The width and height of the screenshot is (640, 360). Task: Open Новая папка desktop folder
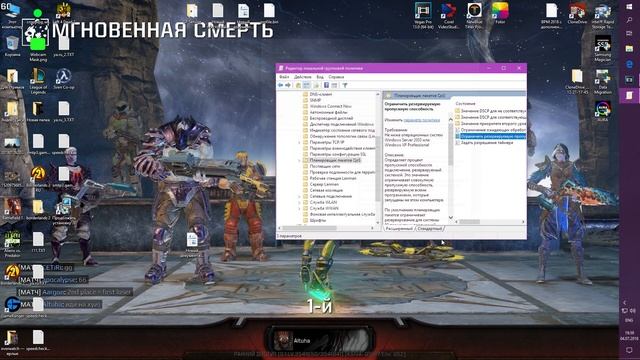[38, 111]
